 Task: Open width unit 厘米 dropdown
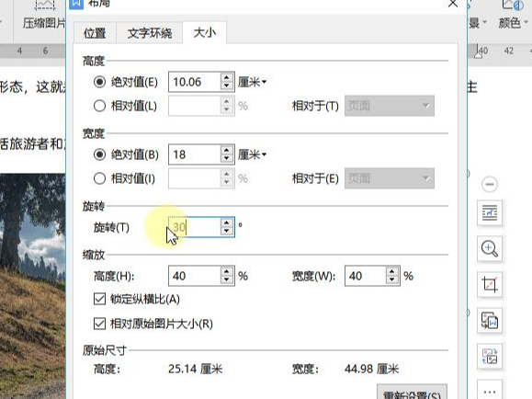252,154
